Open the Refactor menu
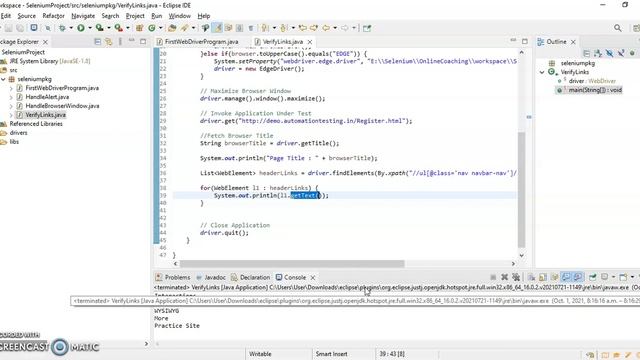Image resolution: width=640 pixels, height=360 pixels. click(53, 16)
